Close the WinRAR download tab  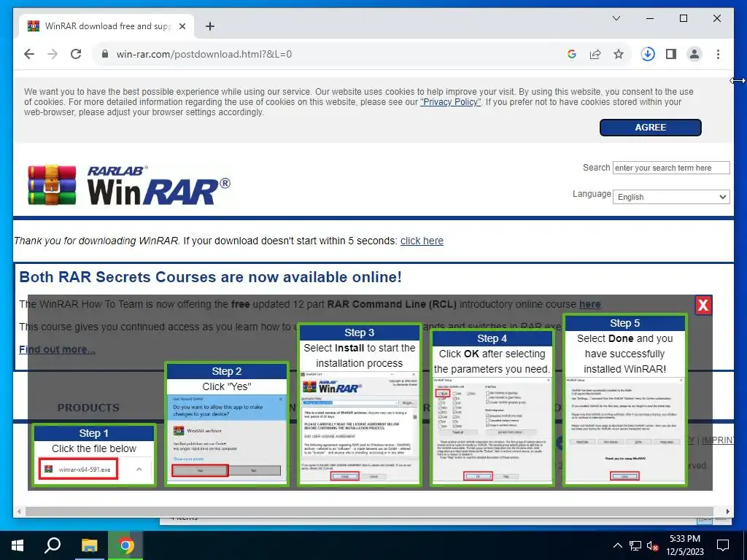tap(182, 26)
